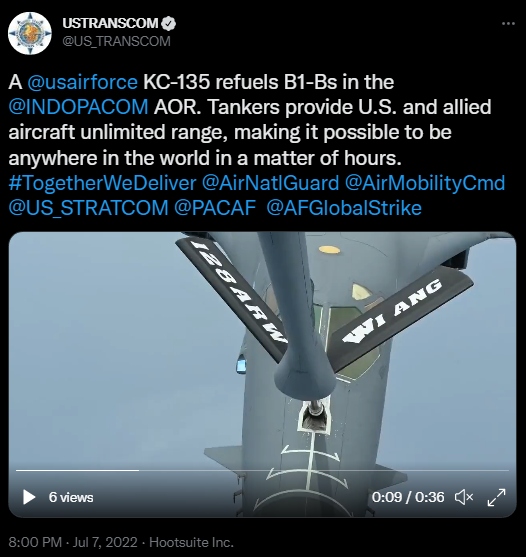Play the tweet video
Image resolution: width=526 pixels, height=557 pixels.
[x=29, y=497]
